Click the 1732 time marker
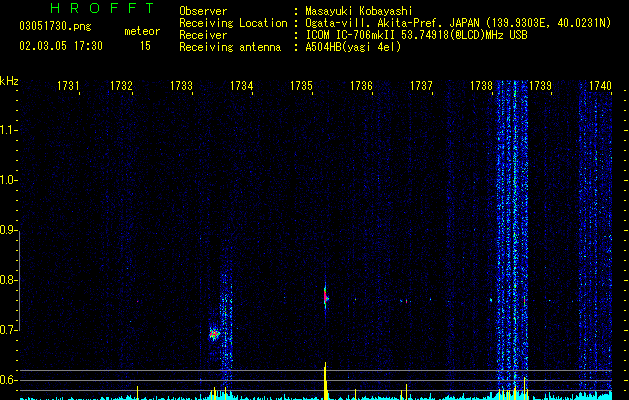This screenshot has width=629, height=400. (x=121, y=86)
